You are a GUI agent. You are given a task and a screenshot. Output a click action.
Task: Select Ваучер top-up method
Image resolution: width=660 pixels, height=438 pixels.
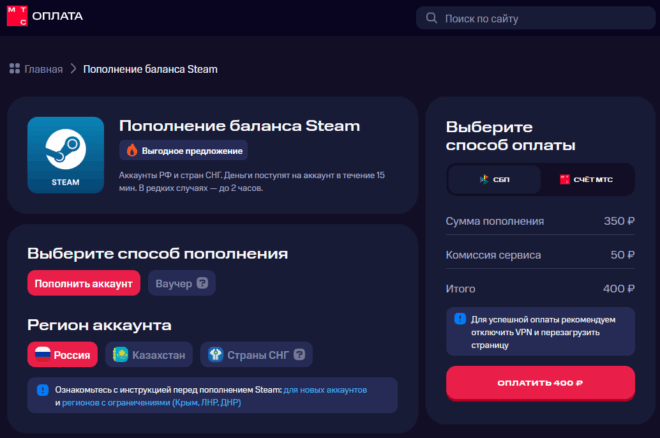pyautogui.click(x=182, y=283)
